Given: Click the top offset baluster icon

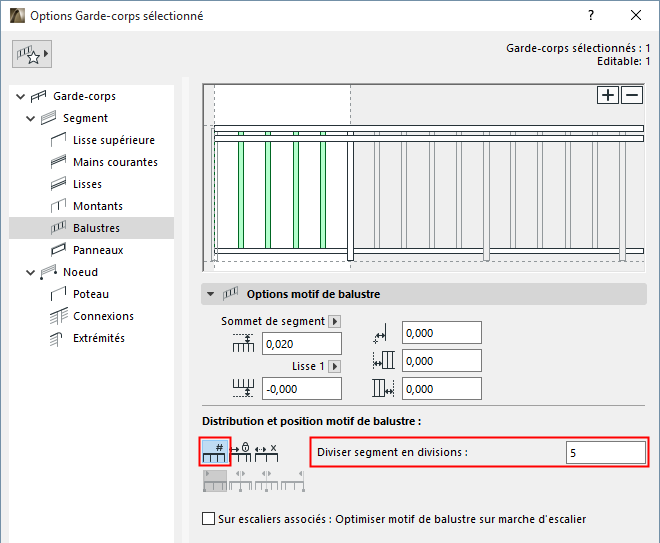Looking at the screenshot, I should coord(243,343).
